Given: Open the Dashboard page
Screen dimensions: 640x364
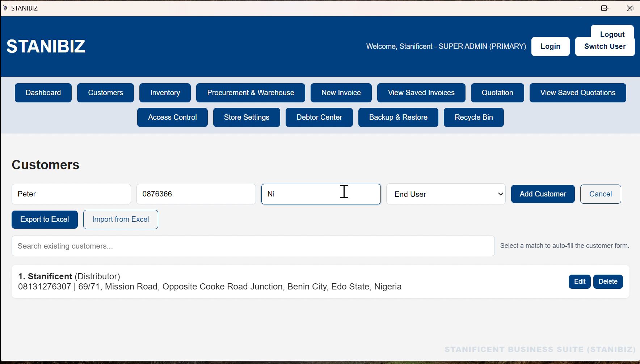Looking at the screenshot, I should pos(43,93).
